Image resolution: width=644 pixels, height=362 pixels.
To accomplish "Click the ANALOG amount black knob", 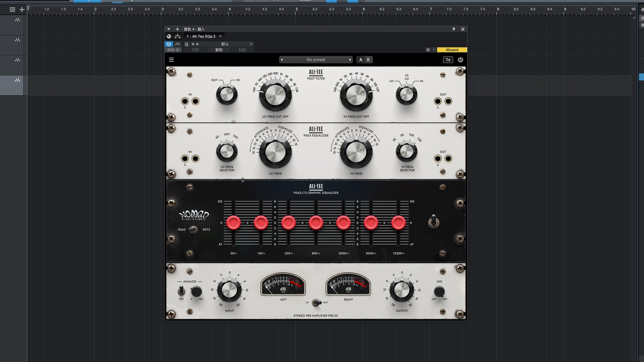I will point(196,291).
